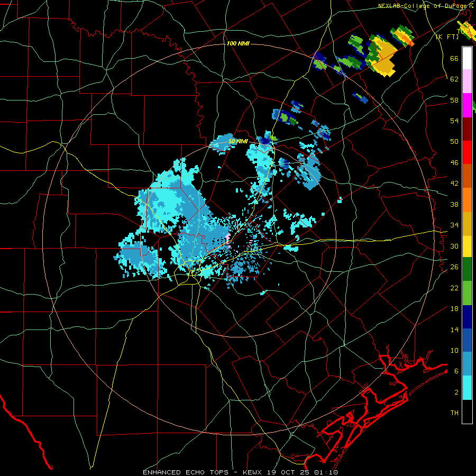476x476 pixels.
Task: Click the white swatch on the color scale
Action: click(467, 58)
